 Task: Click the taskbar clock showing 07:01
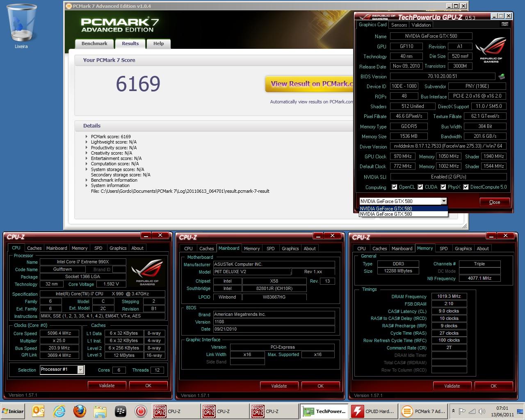[x=502, y=411]
